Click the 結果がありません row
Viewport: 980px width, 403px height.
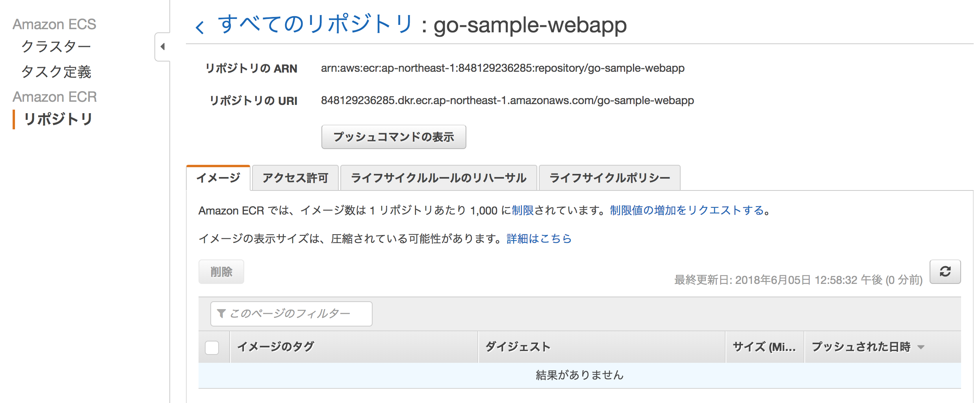point(579,375)
